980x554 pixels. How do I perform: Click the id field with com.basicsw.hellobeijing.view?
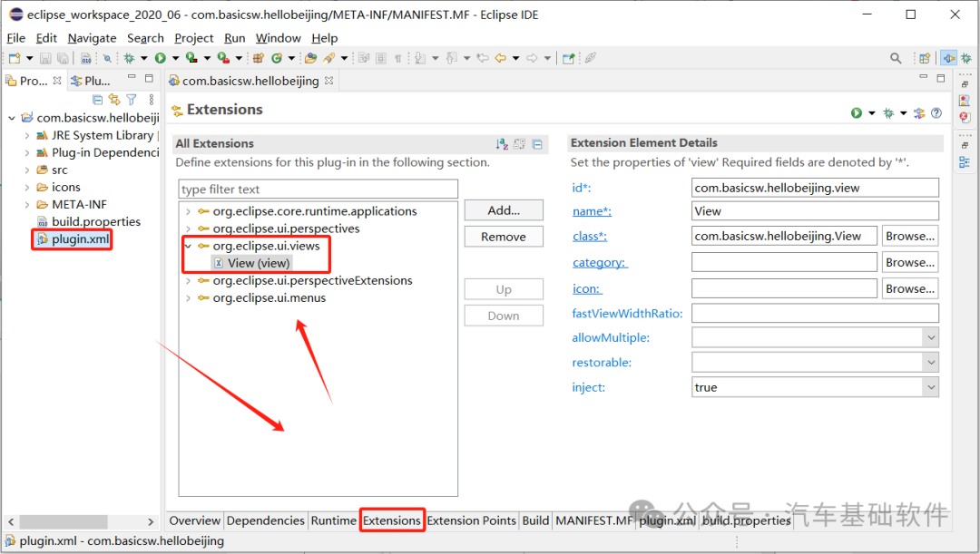click(815, 188)
